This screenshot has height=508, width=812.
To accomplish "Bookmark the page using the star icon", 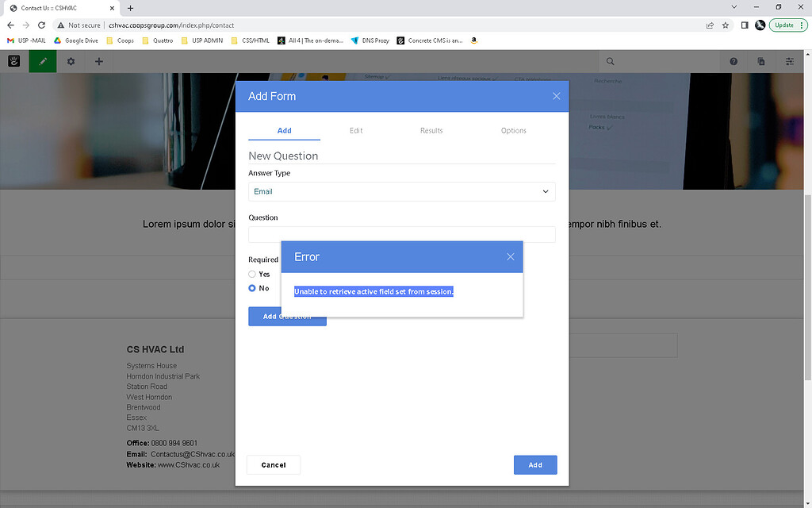I will [x=725, y=25].
